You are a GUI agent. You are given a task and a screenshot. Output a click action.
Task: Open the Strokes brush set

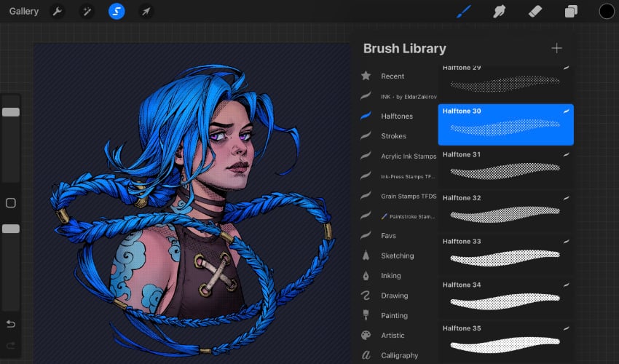click(398, 136)
